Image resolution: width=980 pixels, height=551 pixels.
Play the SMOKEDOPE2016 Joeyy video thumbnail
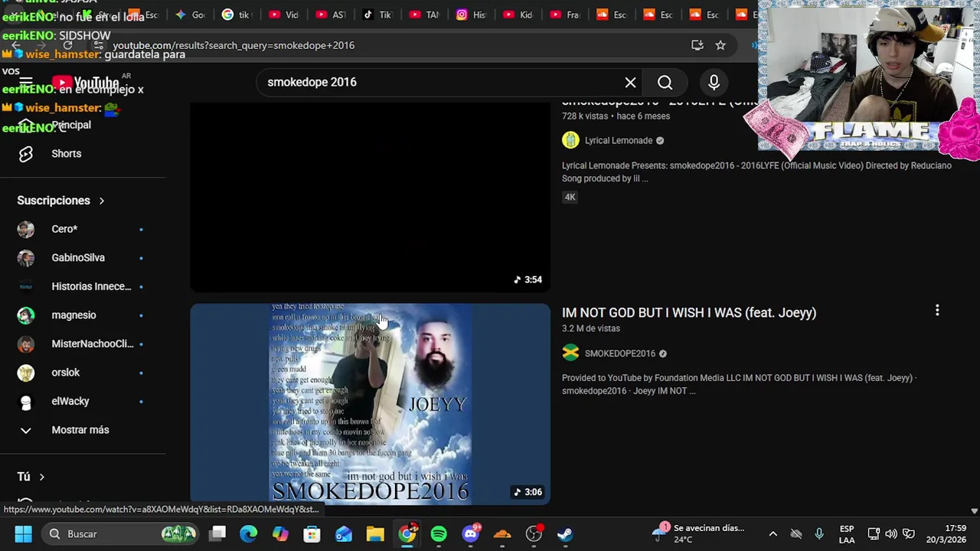(x=371, y=404)
